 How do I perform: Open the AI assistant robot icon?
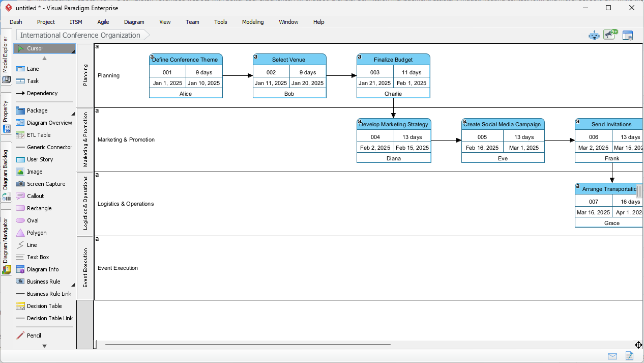[594, 35]
